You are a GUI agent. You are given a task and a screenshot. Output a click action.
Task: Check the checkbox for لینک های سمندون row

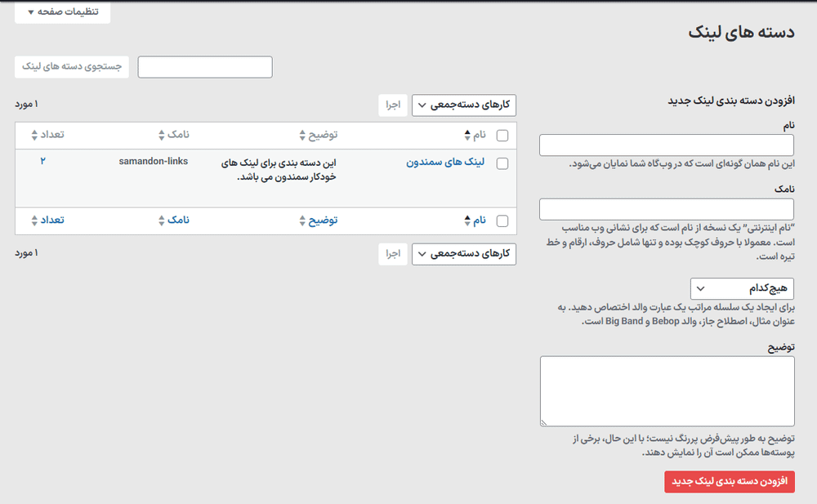[x=502, y=163]
